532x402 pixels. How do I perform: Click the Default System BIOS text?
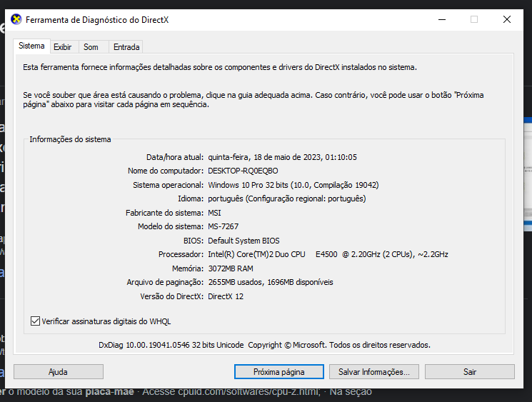(x=244, y=241)
